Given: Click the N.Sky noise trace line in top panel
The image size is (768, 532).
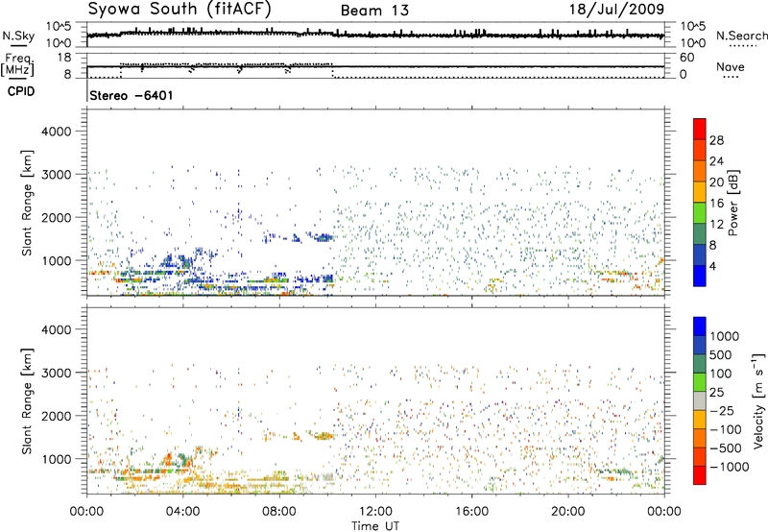Looking at the screenshot, I should [x=375, y=35].
